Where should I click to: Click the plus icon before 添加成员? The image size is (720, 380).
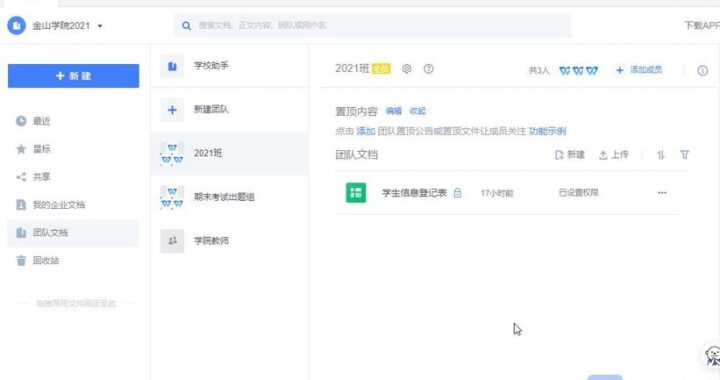(x=620, y=70)
